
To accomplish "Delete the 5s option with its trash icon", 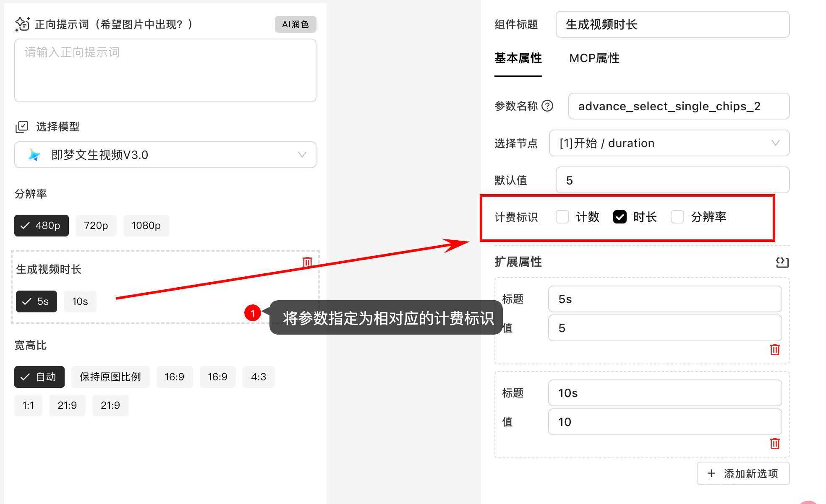I will (775, 349).
